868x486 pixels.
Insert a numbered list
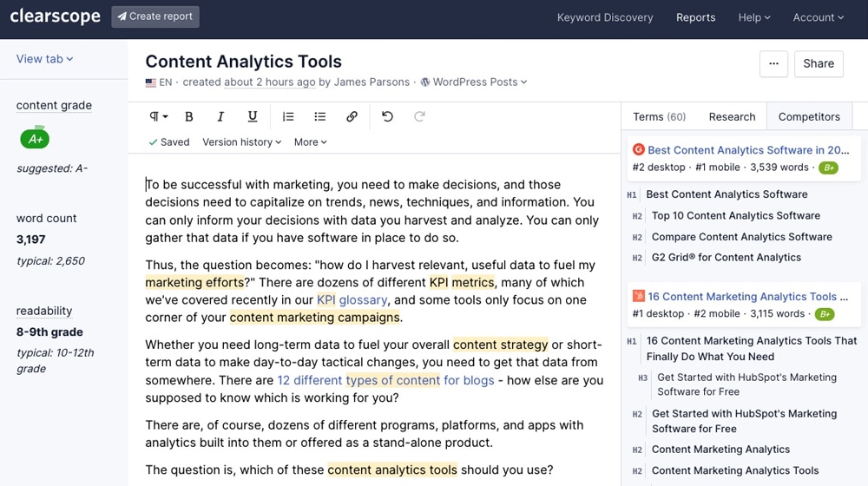(288, 116)
